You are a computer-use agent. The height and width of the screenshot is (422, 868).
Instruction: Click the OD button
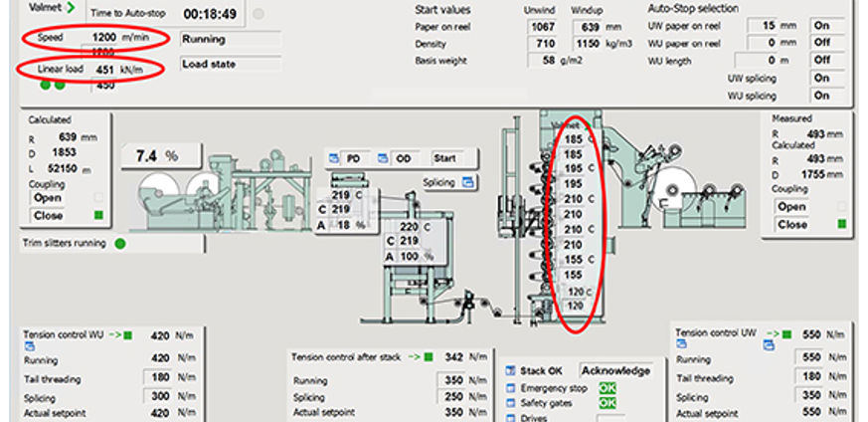[x=406, y=158]
